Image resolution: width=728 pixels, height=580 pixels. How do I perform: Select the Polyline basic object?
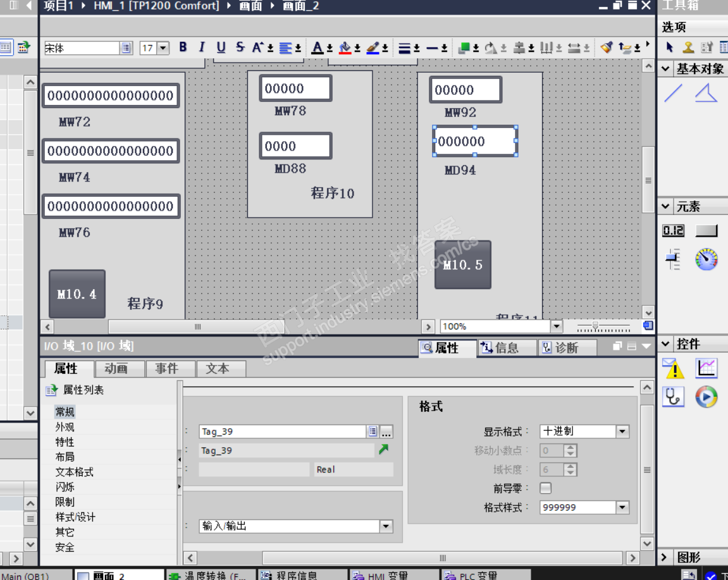pos(706,93)
